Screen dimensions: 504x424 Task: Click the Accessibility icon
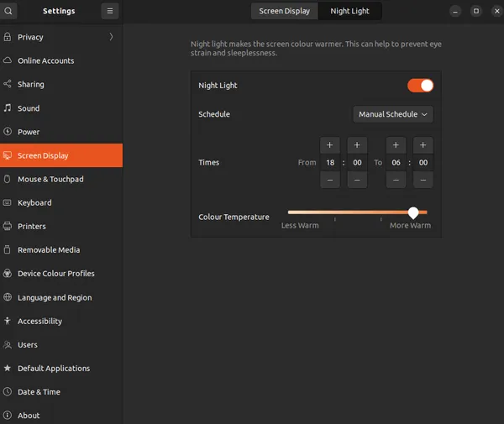8,321
